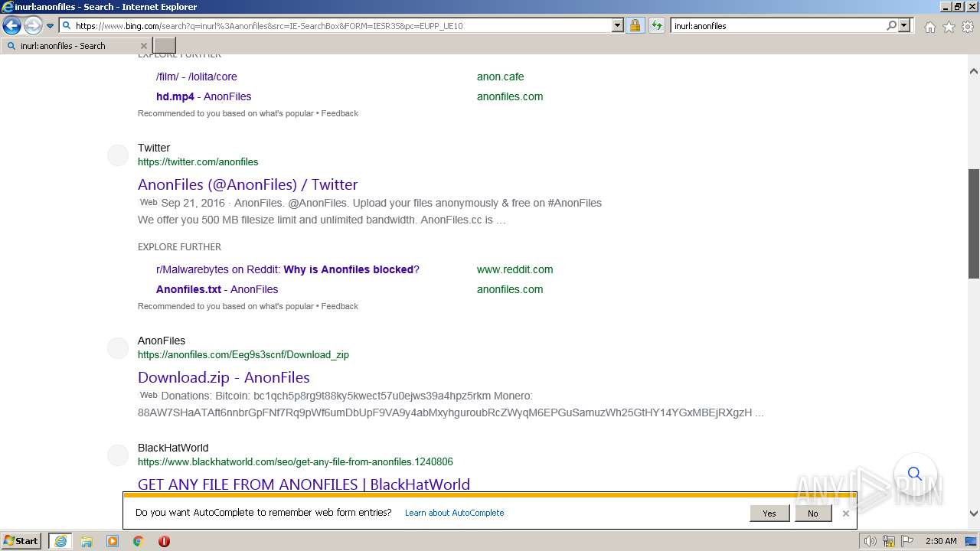Open the search provider dropdown arrow
The height and width of the screenshot is (551, 980).
pyautogui.click(x=904, y=25)
